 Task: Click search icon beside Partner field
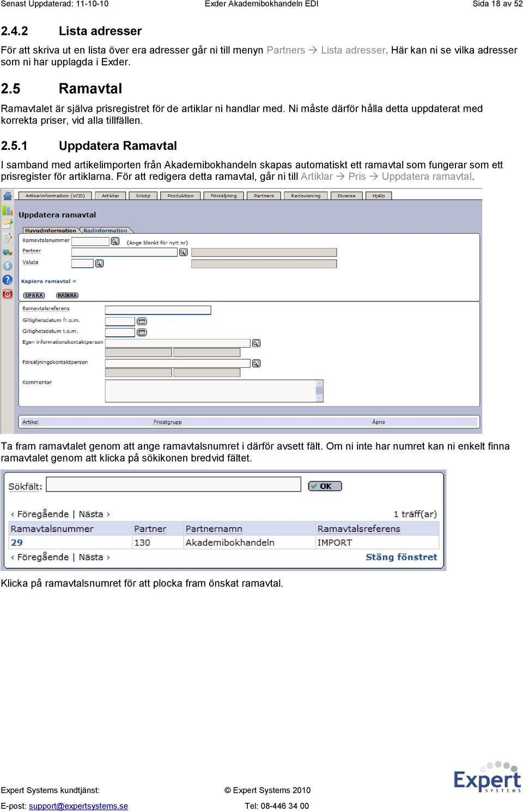point(183,252)
